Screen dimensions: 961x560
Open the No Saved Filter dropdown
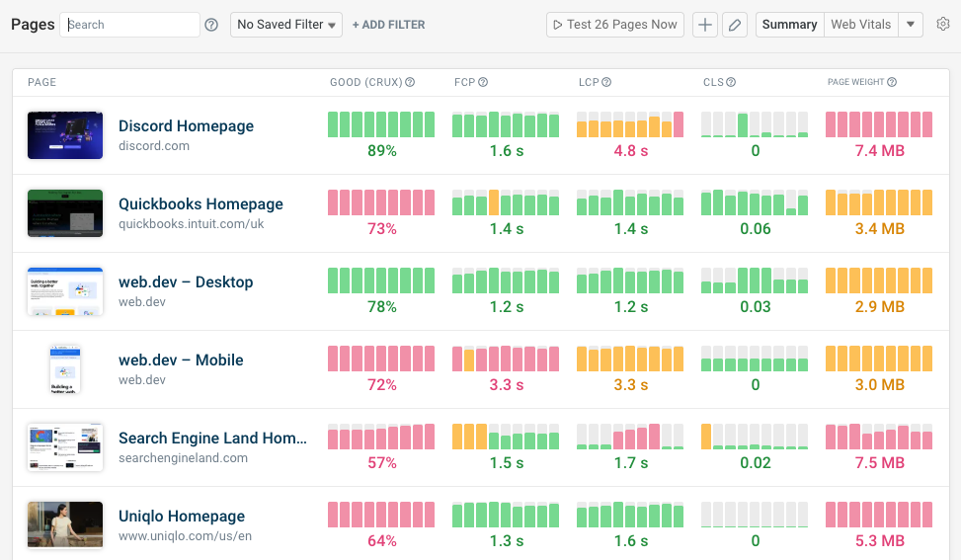pyautogui.click(x=286, y=25)
